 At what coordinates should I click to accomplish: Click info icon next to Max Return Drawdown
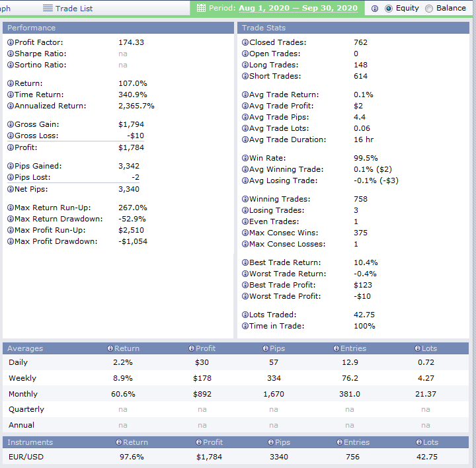(x=11, y=219)
